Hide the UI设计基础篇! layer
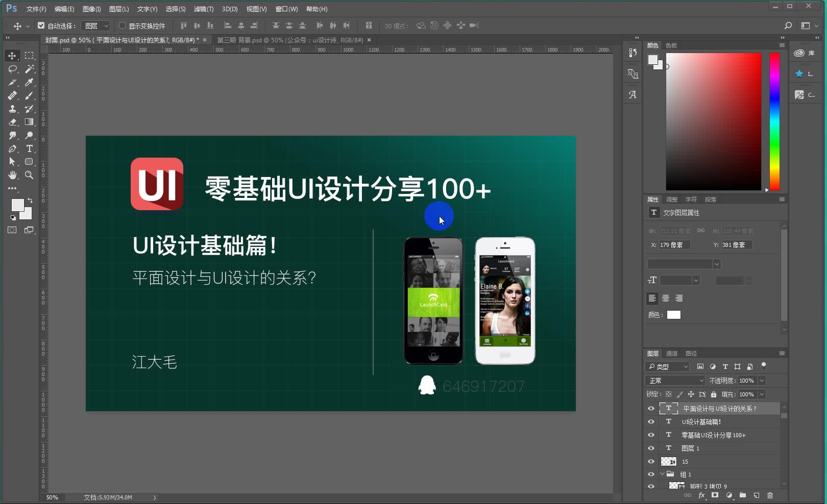This screenshot has width=827, height=504. 651,422
